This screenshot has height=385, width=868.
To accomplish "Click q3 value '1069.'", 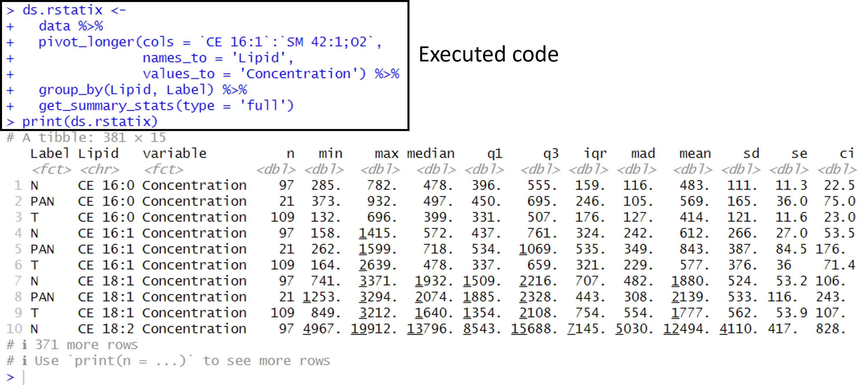I will pyautogui.click(x=538, y=249).
